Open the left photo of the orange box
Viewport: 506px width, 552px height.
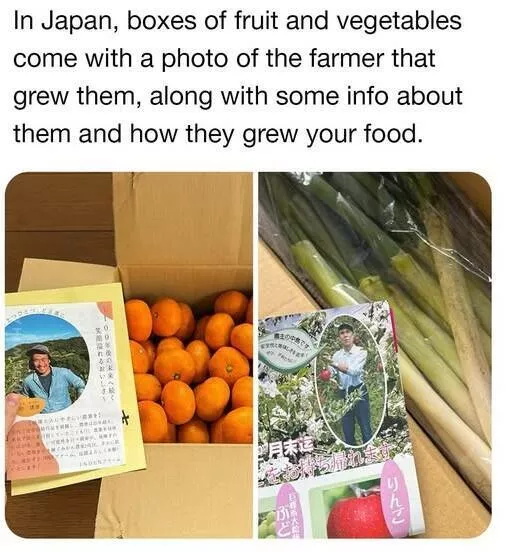(129, 355)
